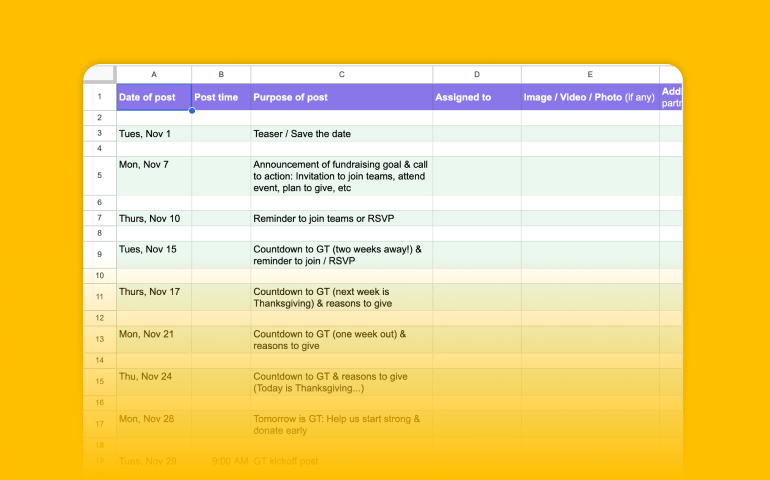This screenshot has width=770, height=480.
Task: Click column E header letter
Action: pos(590,74)
